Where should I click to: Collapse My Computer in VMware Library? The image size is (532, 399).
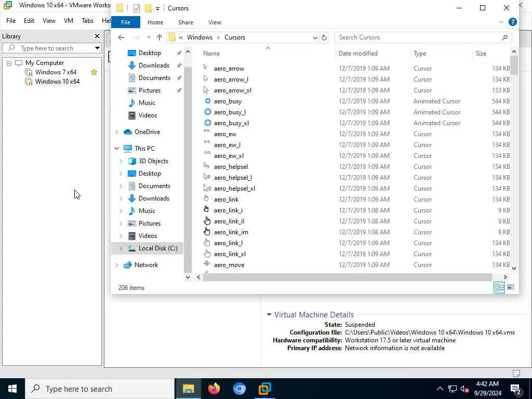click(9, 63)
